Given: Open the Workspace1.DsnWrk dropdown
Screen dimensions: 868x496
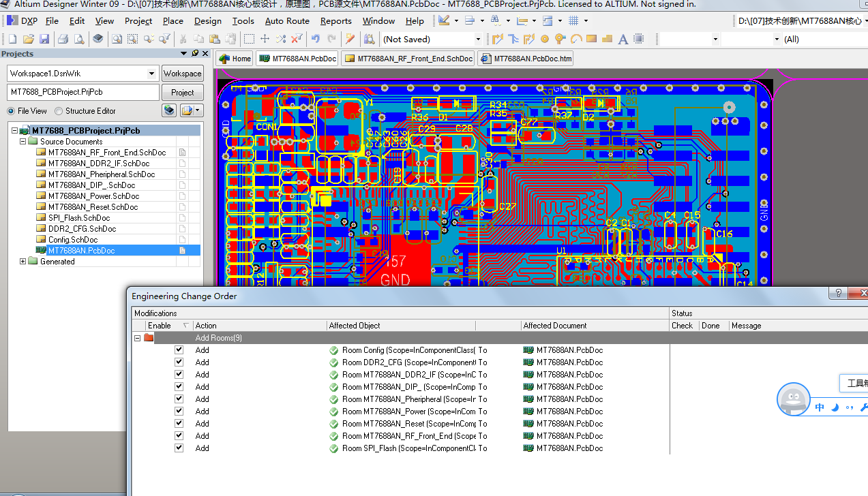Looking at the screenshot, I should tap(152, 73).
